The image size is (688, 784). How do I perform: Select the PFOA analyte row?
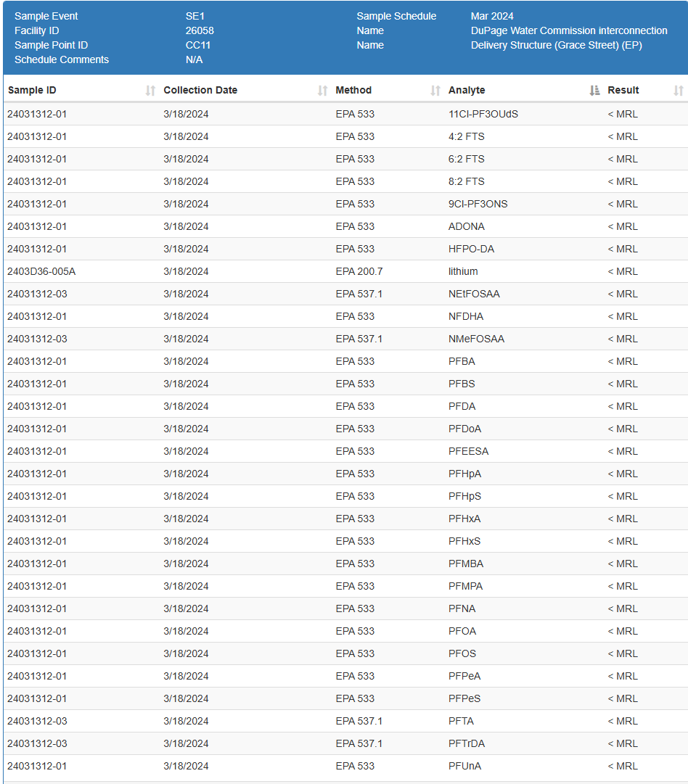tap(462, 631)
